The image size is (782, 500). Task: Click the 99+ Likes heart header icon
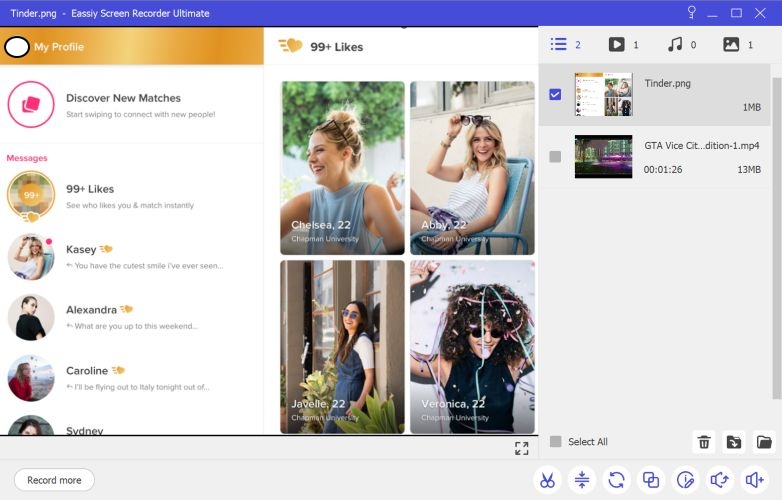pyautogui.click(x=290, y=46)
